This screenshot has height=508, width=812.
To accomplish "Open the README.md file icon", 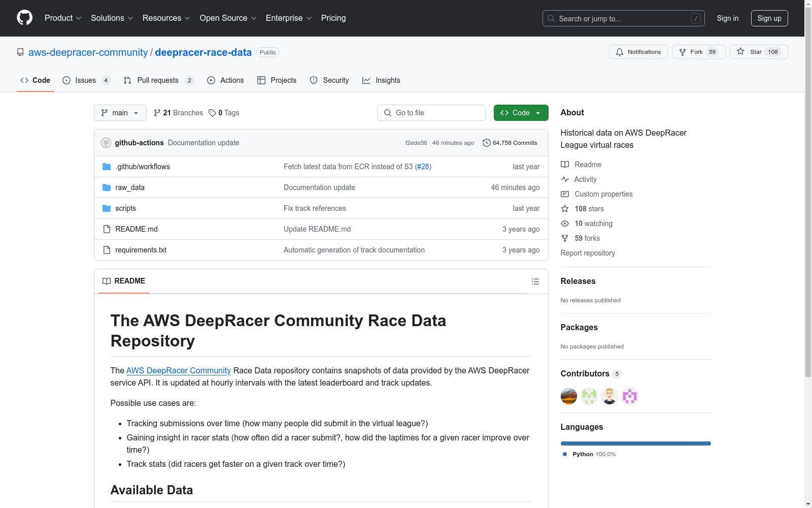I will point(107,229).
